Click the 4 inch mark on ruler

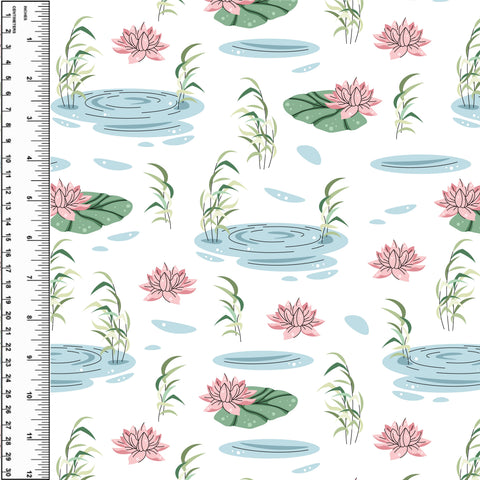[29, 159]
